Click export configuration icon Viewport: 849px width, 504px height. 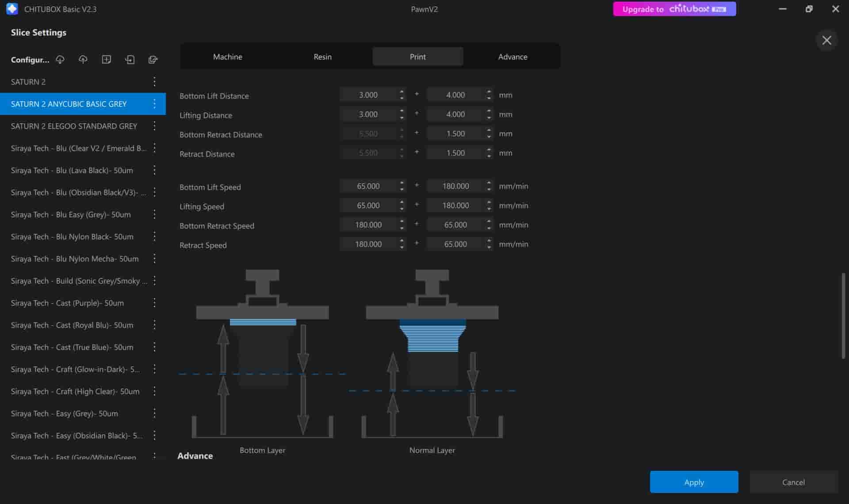click(x=153, y=59)
